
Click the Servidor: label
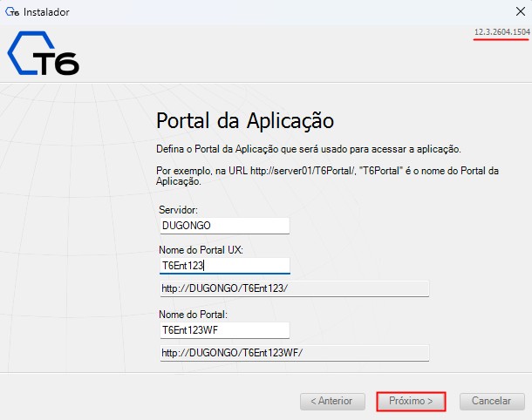[178, 210]
